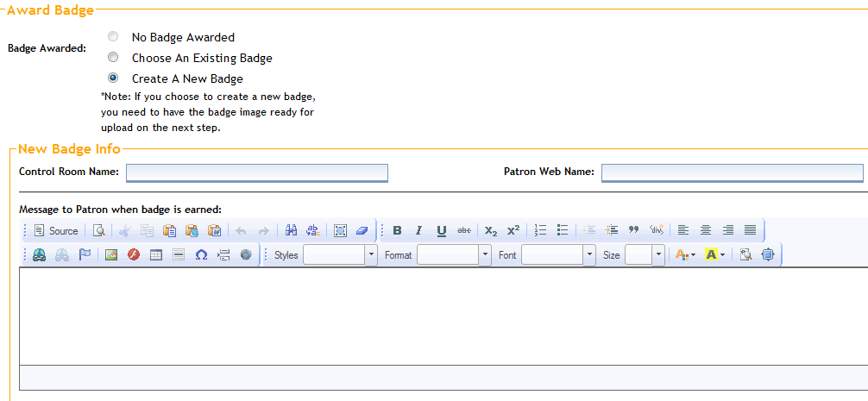Click the Patron Web Name field
This screenshot has height=401, width=868.
pyautogui.click(x=733, y=172)
